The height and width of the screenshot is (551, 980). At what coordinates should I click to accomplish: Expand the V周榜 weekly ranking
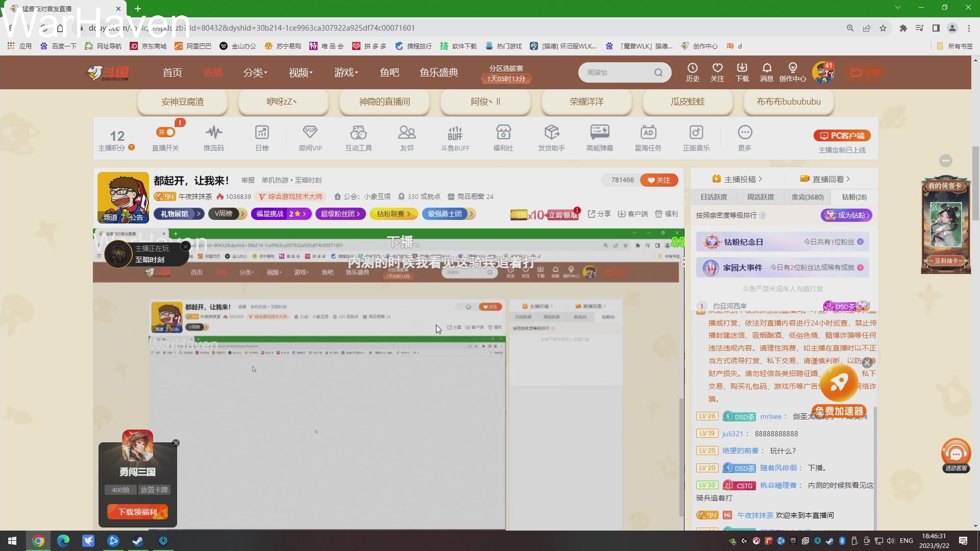point(228,214)
